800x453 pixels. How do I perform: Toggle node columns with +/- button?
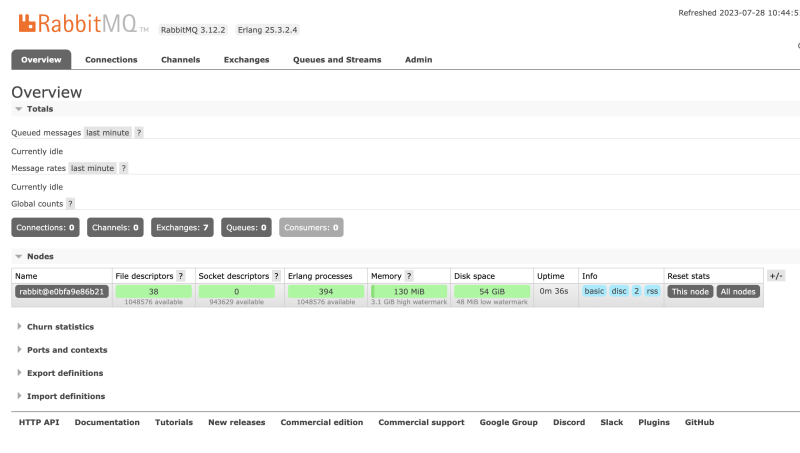click(x=776, y=276)
